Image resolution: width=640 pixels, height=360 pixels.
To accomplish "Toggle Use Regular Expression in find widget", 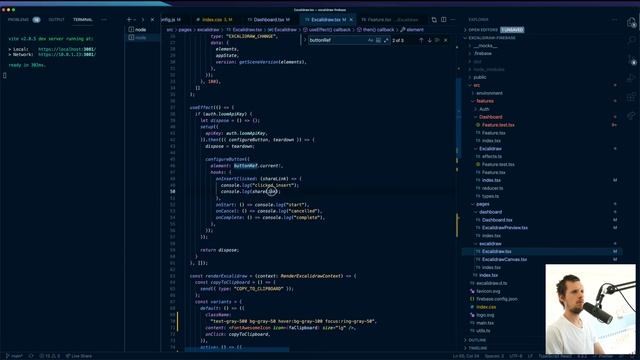I will 386,40.
